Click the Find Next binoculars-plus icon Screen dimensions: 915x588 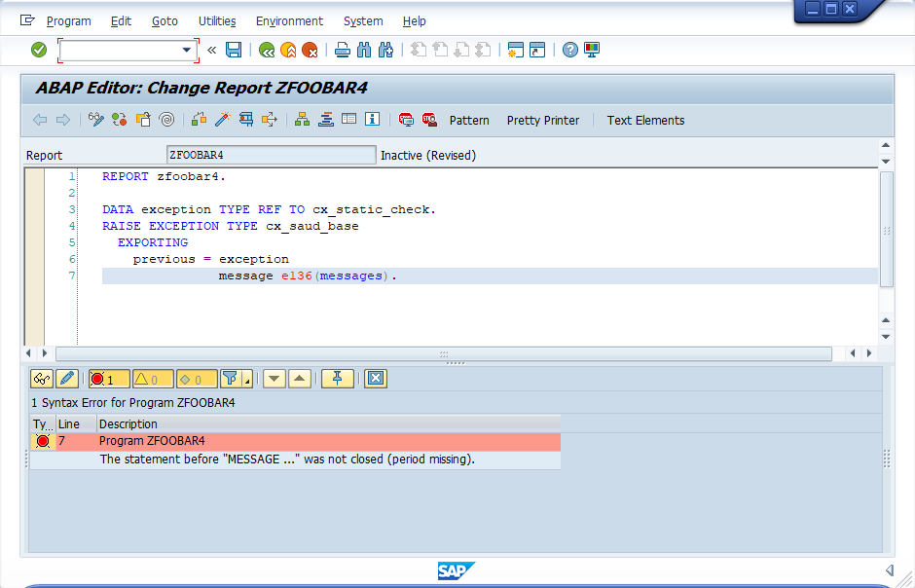click(x=385, y=51)
